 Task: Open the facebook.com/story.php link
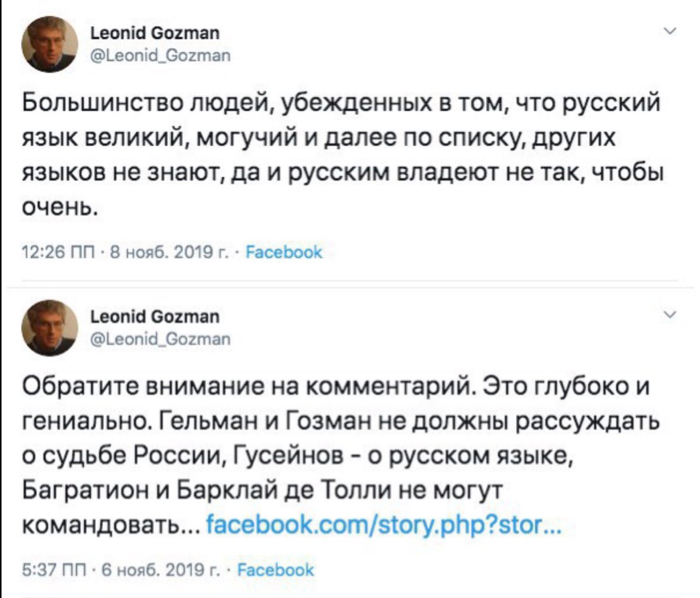pyautogui.click(x=383, y=526)
